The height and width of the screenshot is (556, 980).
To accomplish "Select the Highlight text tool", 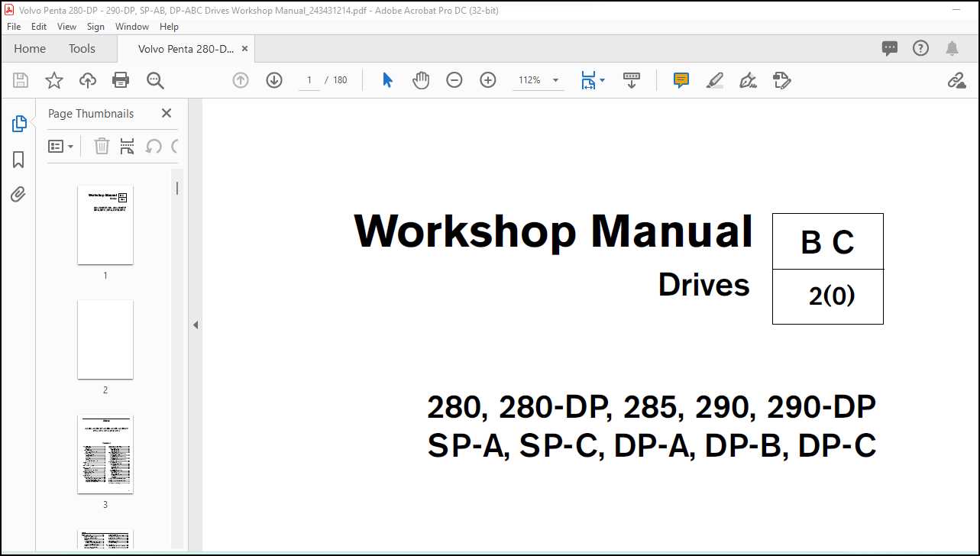I will 715,80.
